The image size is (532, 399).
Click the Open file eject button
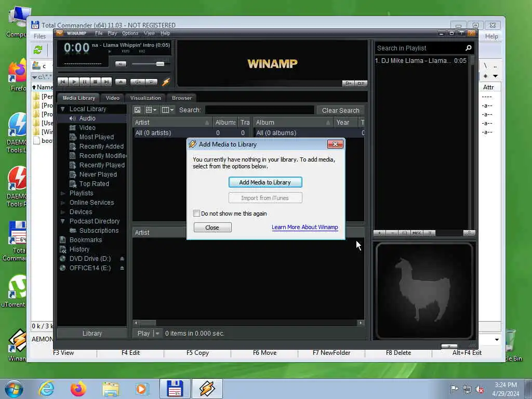[x=121, y=82]
